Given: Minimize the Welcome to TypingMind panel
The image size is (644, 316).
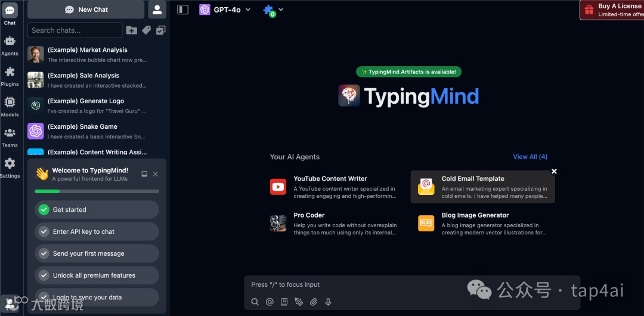Looking at the screenshot, I should (x=144, y=174).
